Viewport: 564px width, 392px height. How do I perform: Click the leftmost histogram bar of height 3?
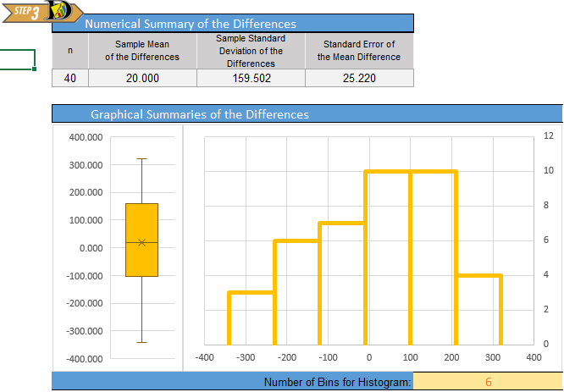pyautogui.click(x=251, y=318)
